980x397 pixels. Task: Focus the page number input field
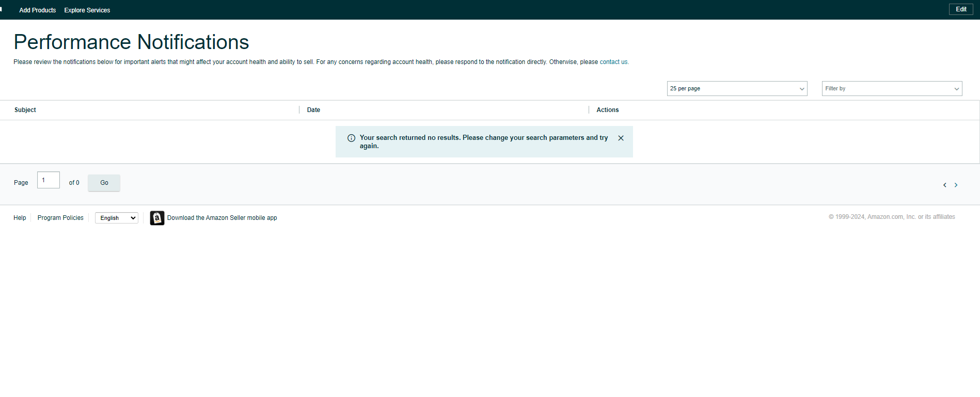click(x=49, y=180)
